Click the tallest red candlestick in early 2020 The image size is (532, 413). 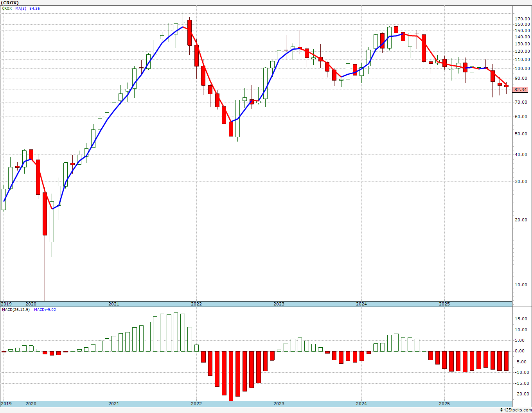pyautogui.click(x=45, y=214)
